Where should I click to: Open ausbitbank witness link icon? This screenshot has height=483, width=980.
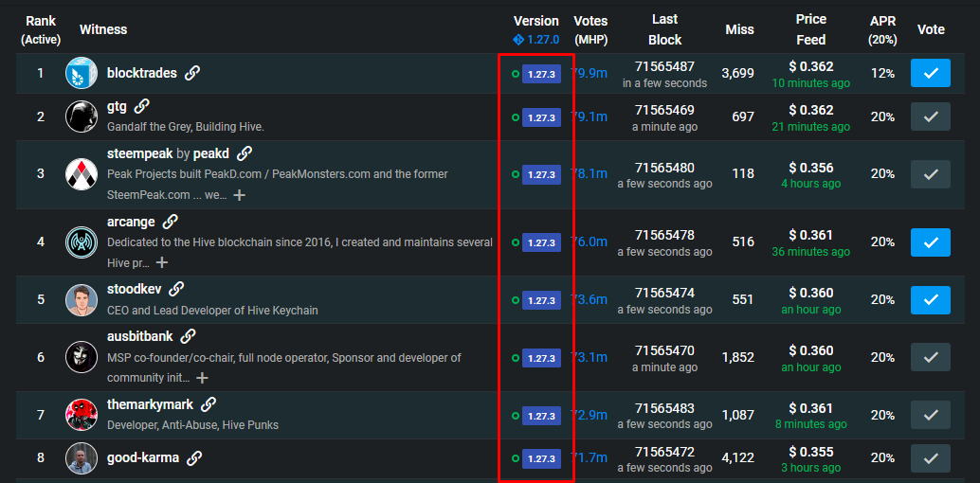[x=188, y=337]
